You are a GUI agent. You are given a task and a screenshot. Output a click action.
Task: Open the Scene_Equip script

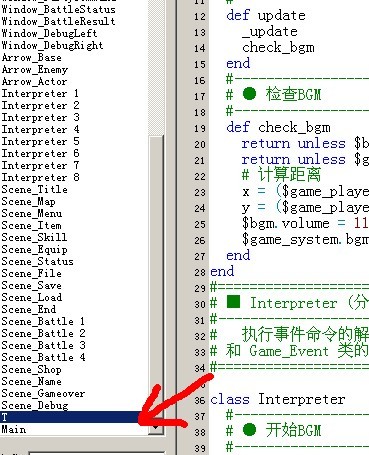(x=34, y=249)
